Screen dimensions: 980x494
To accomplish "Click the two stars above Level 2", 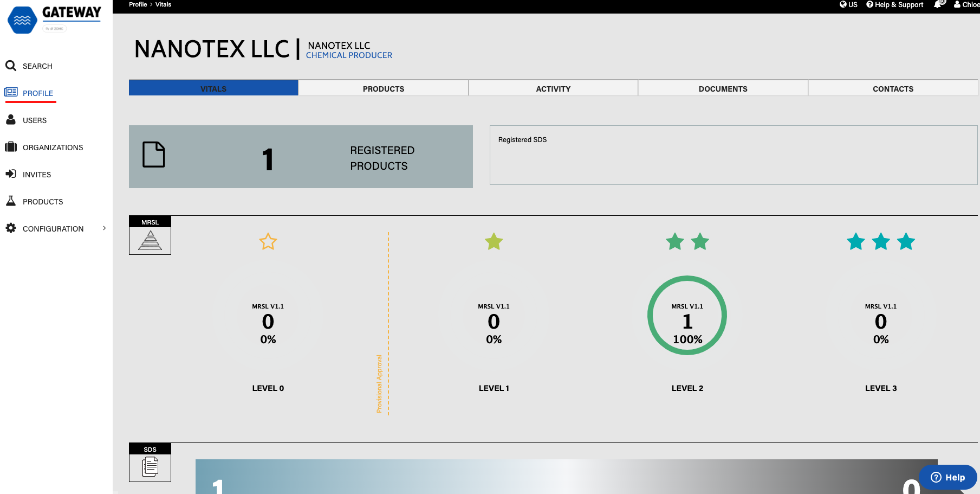I will pos(687,241).
